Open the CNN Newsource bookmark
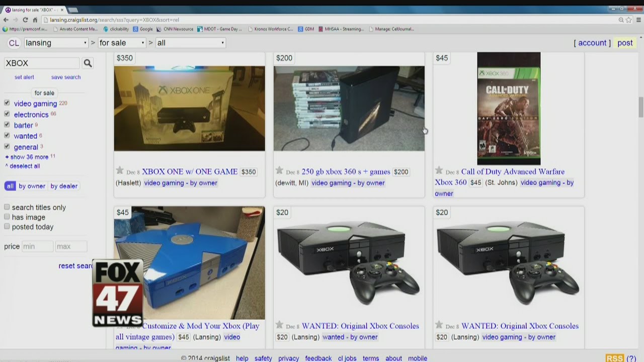Screen dimensions: 644x362 [175, 29]
